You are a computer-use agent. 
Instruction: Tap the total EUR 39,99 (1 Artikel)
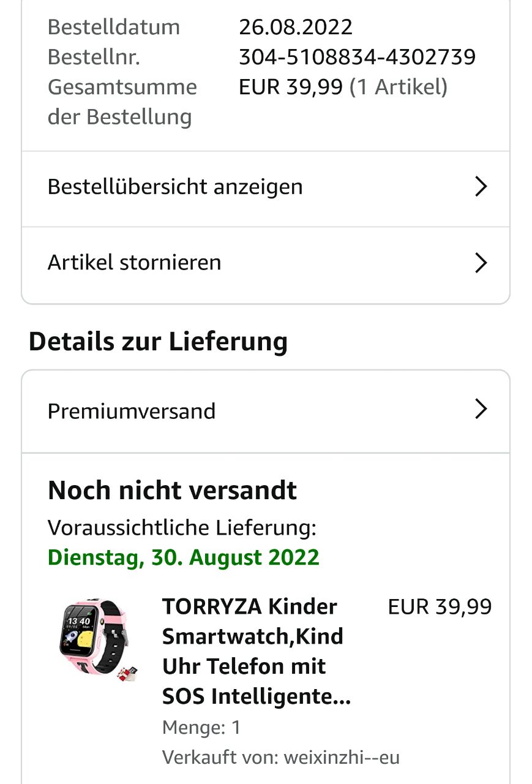tap(343, 87)
